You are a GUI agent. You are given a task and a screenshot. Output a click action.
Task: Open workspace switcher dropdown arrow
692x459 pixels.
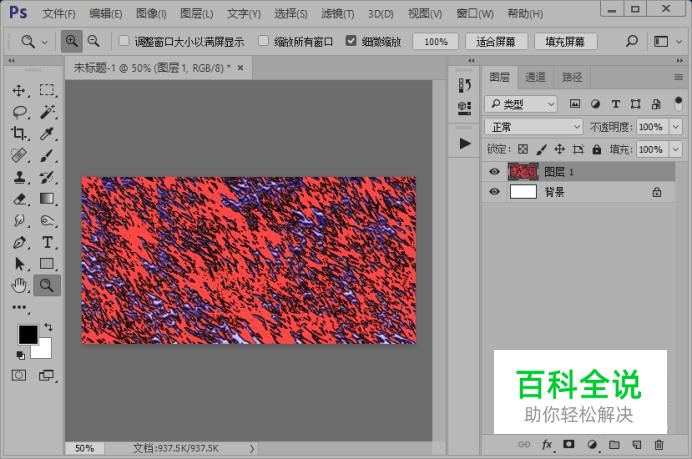pos(679,42)
